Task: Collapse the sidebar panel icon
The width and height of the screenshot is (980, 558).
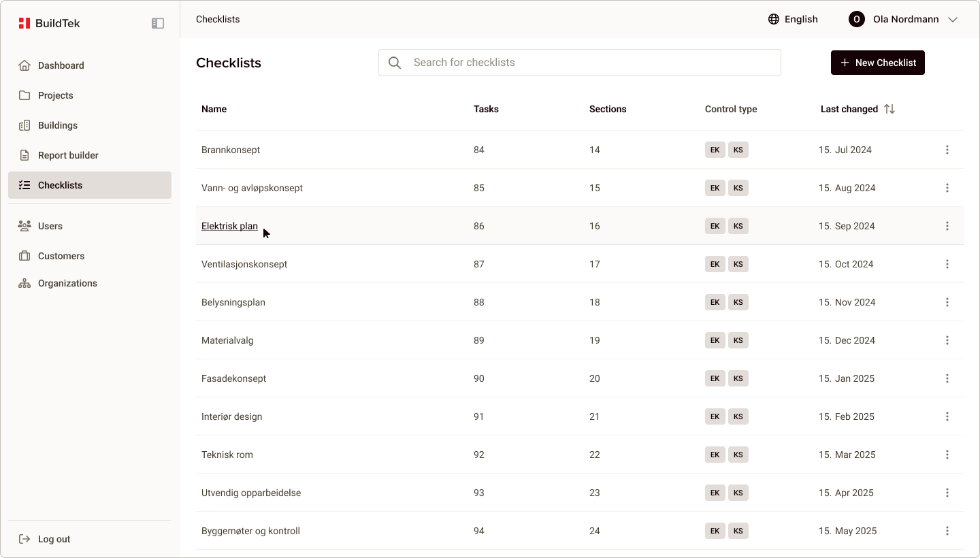Action: [x=158, y=23]
